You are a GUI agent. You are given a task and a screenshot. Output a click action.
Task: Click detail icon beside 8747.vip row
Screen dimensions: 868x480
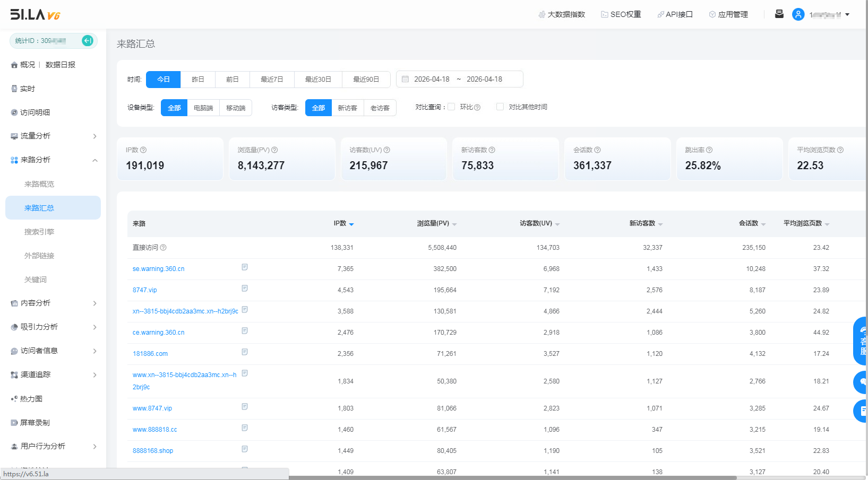[x=245, y=289]
